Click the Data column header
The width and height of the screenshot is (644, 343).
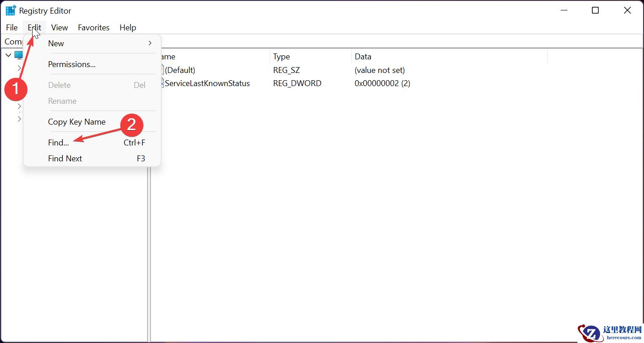[x=363, y=56]
